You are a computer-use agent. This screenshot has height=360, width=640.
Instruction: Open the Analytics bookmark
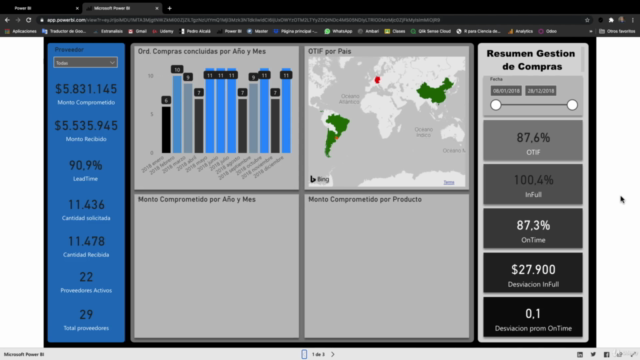coord(520,31)
